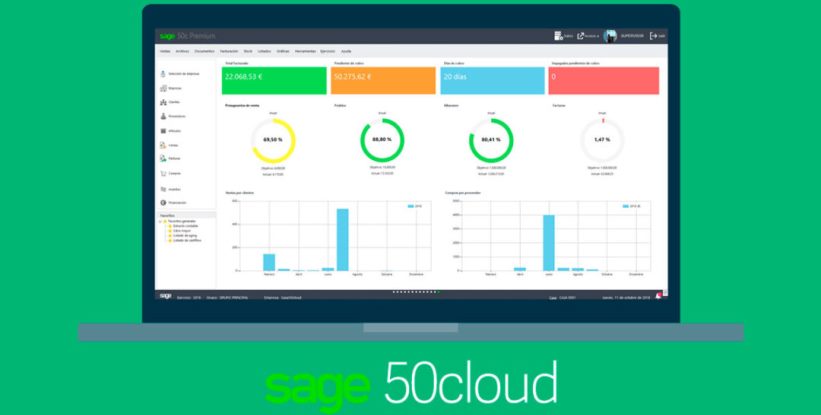Open the Ejercicios menu
This screenshot has height=415, width=821.
point(327,51)
